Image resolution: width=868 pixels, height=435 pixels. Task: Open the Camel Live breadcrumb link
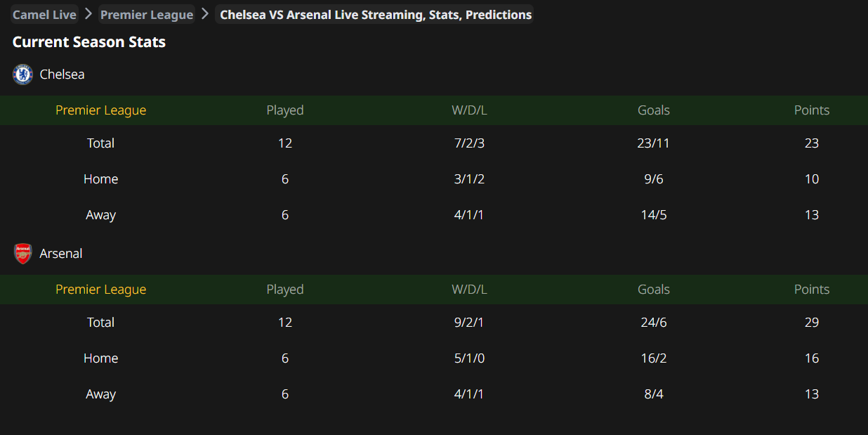tap(44, 15)
